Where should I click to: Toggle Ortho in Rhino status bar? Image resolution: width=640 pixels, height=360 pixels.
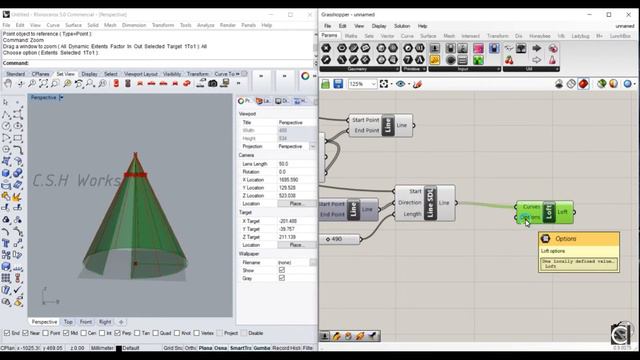[x=190, y=348]
